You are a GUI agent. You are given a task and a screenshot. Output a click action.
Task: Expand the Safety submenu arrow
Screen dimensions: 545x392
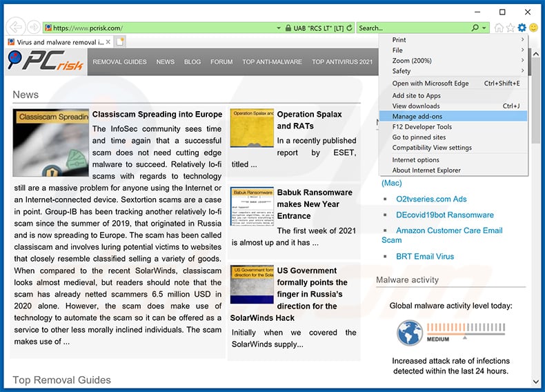point(522,71)
